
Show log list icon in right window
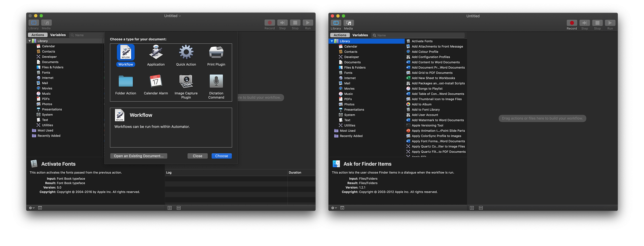point(472,208)
